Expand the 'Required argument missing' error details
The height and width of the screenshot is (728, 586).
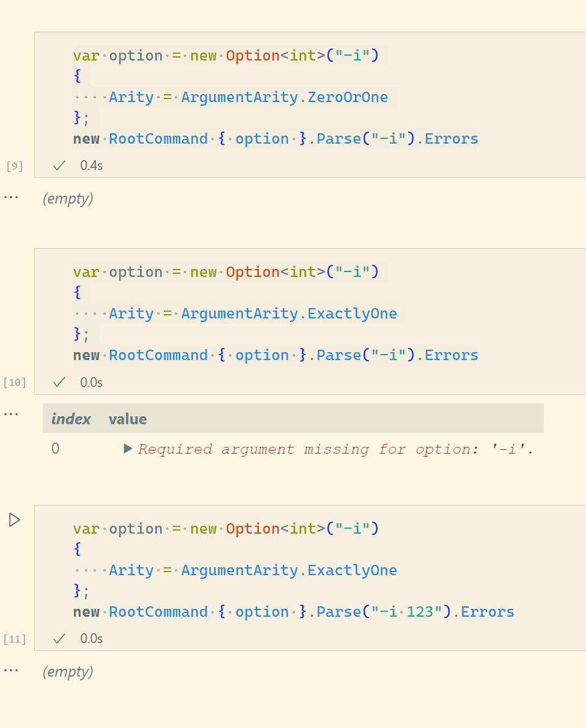(x=128, y=448)
